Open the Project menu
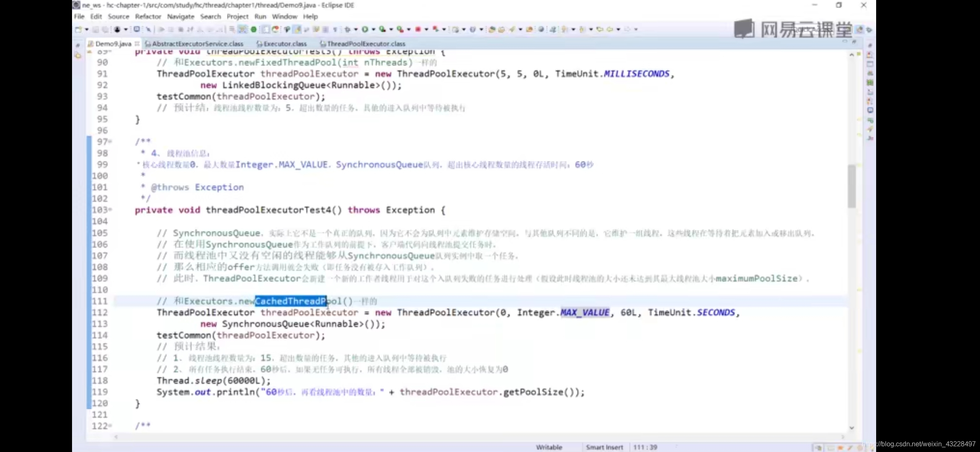This screenshot has width=980, height=452. click(x=237, y=16)
